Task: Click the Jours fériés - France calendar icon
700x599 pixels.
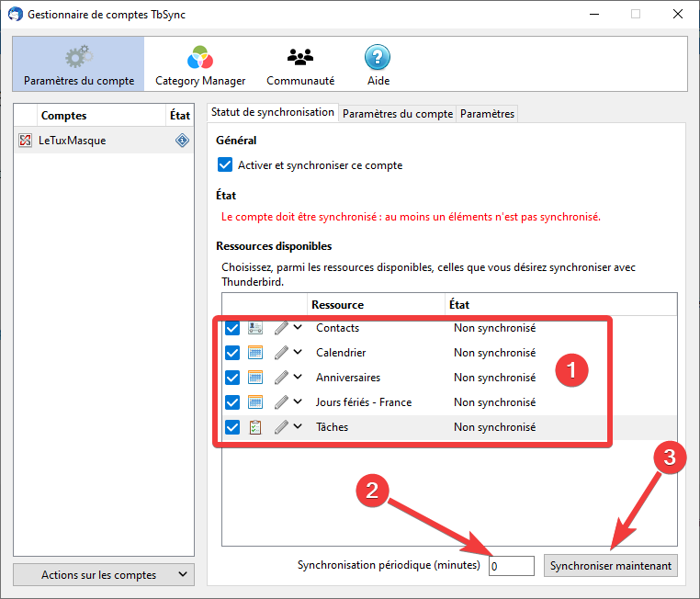Action: (255, 402)
